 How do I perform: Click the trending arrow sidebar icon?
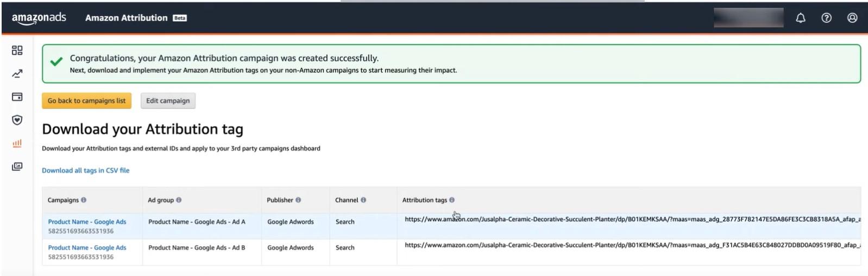click(x=17, y=74)
